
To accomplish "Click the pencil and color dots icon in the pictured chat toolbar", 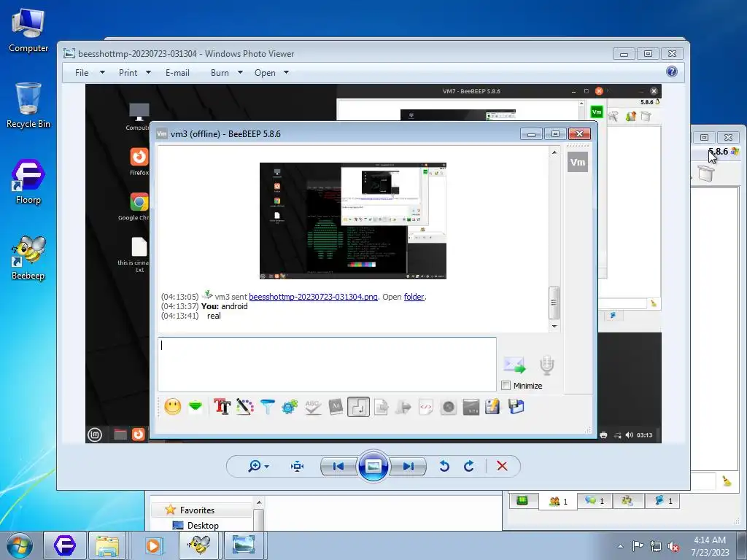I will (x=245, y=407).
